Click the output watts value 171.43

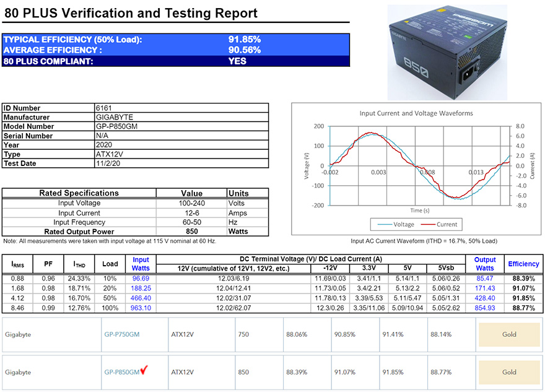coord(485,288)
